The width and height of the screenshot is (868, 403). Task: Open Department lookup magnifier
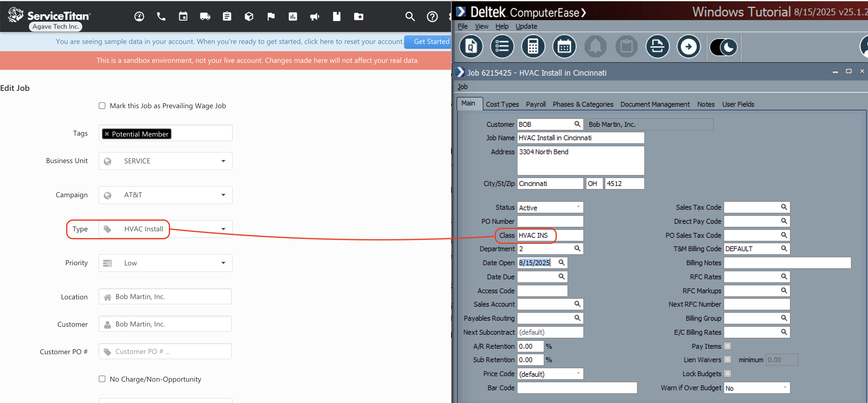[577, 249]
